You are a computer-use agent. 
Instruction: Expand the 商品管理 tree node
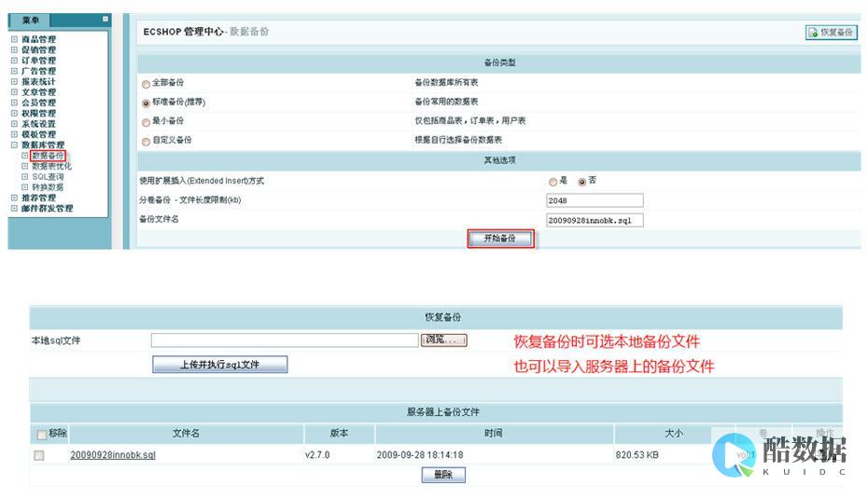tap(14, 39)
